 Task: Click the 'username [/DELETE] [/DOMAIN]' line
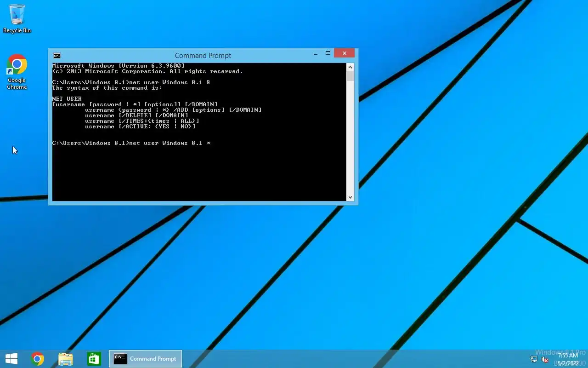point(136,115)
